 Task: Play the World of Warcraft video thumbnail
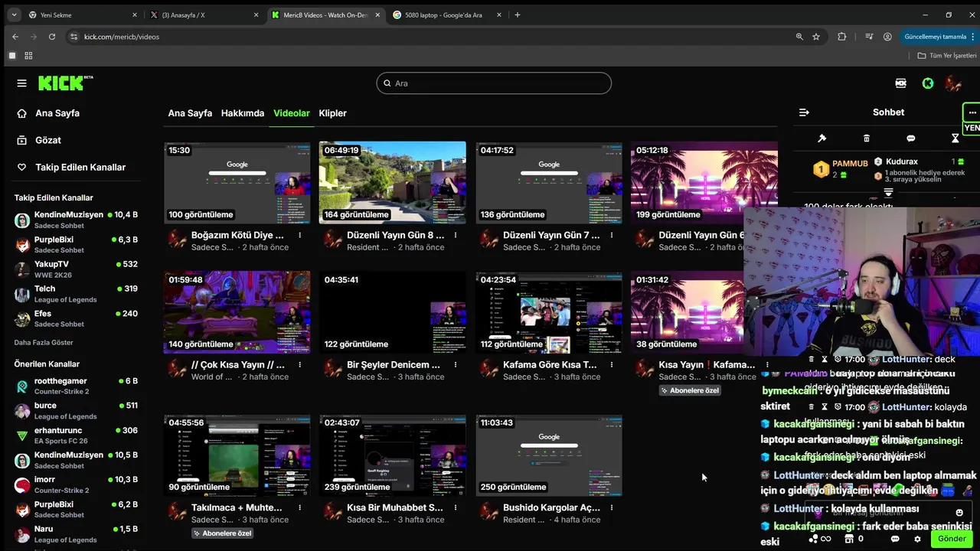237,311
